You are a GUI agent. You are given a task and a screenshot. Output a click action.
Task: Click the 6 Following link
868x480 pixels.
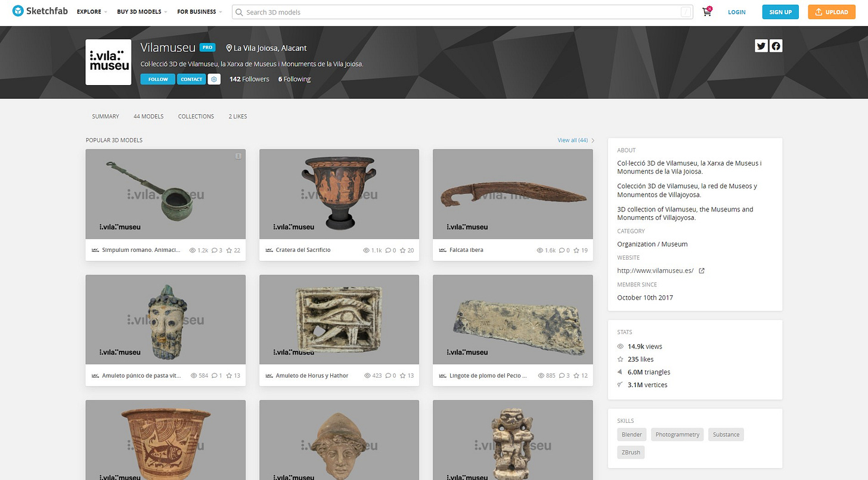pos(294,79)
